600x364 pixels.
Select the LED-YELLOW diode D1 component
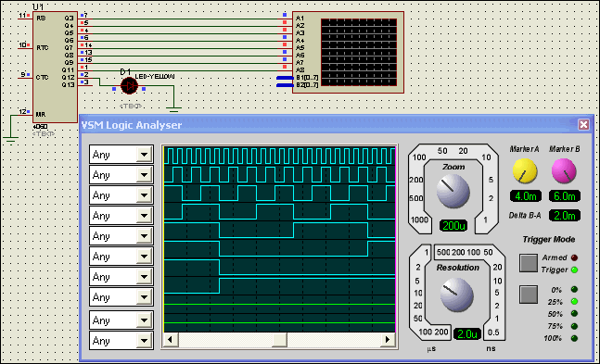tap(129, 85)
